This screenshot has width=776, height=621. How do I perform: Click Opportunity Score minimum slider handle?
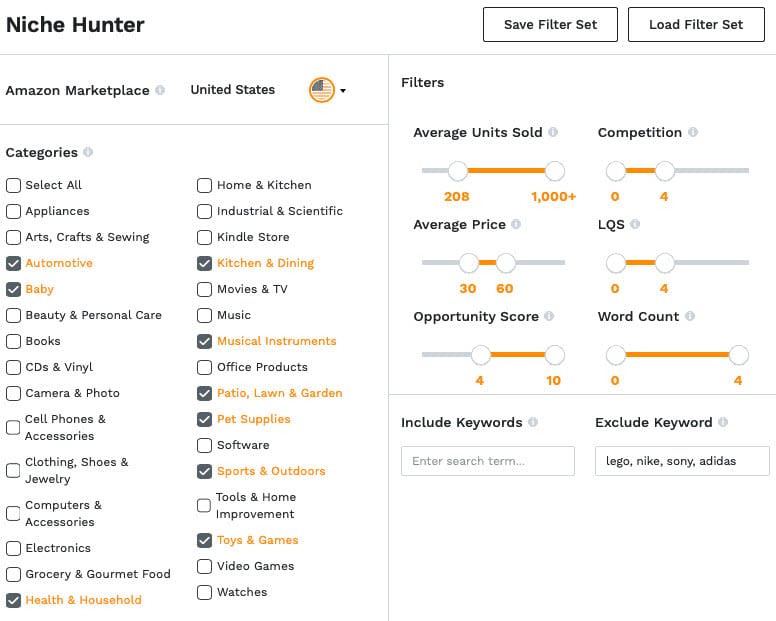(x=480, y=355)
